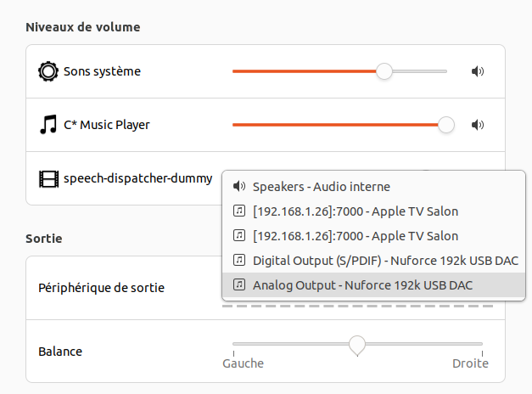Screen dimensions: 532x394
Task: Mute the C* Music Player volume
Action: 477,125
